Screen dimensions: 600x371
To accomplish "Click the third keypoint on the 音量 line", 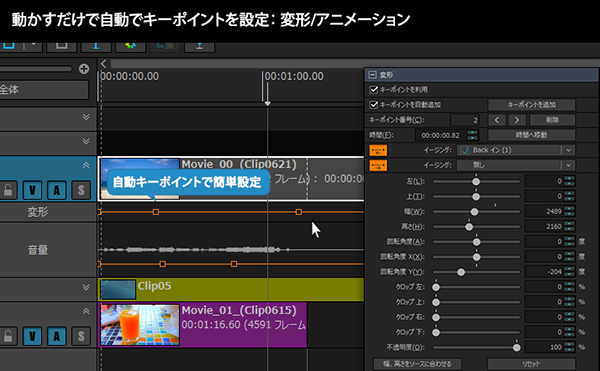I will (234, 264).
